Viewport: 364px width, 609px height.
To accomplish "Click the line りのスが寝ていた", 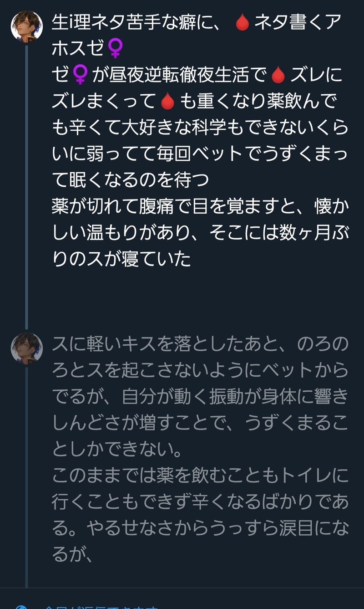I will click(x=121, y=260).
